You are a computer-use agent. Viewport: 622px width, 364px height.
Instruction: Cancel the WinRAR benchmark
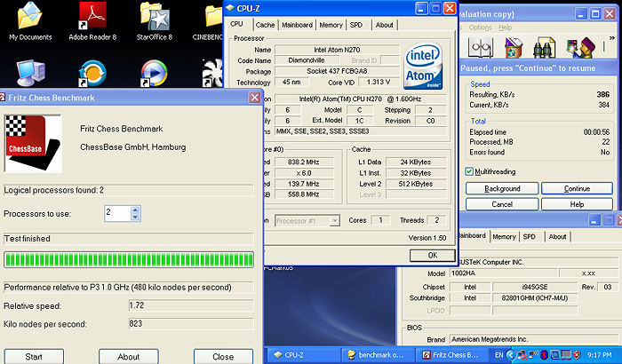pos(502,204)
